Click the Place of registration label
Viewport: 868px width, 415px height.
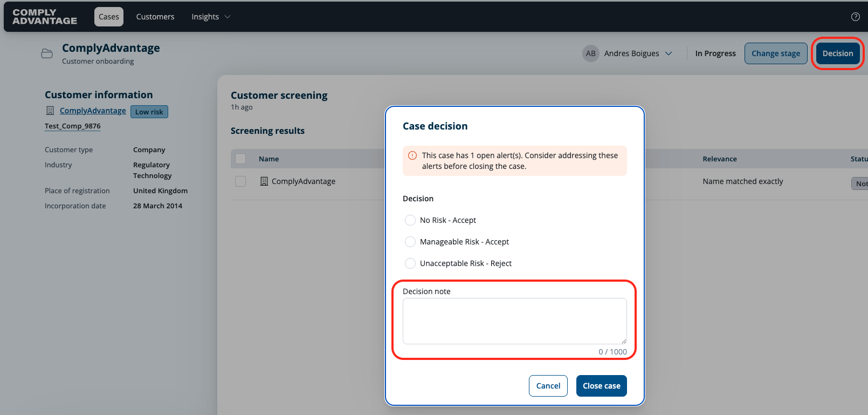[77, 191]
